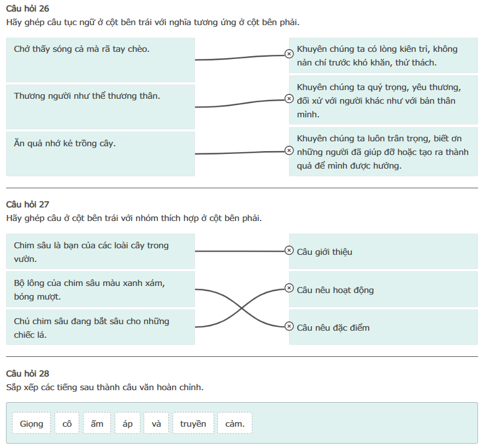Click the word tile 'cảm.'
Viewport: 484px width, 448px height.
coord(235,423)
